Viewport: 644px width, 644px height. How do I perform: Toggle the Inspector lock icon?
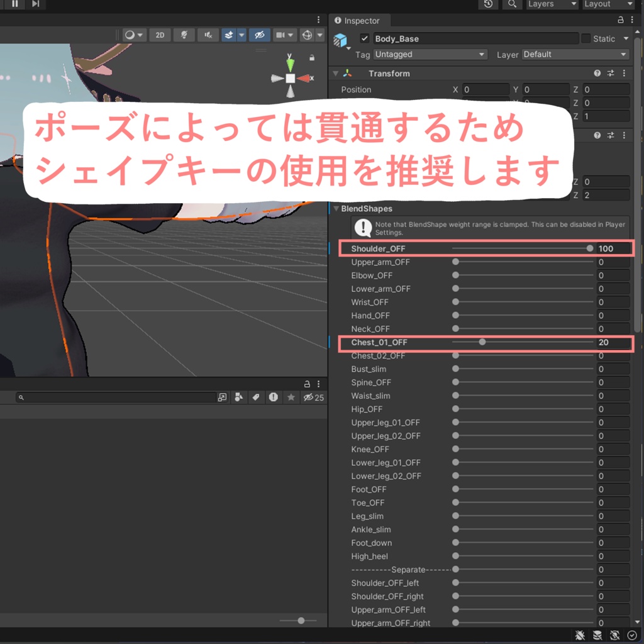tap(621, 19)
